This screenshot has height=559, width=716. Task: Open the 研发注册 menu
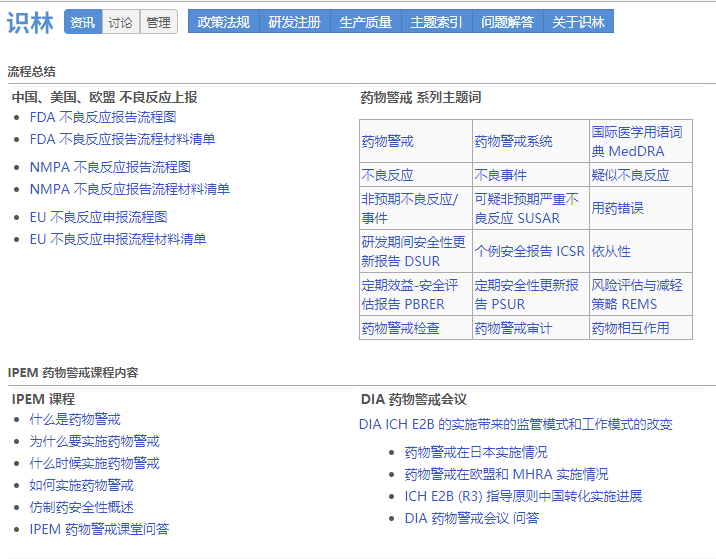[x=295, y=22]
